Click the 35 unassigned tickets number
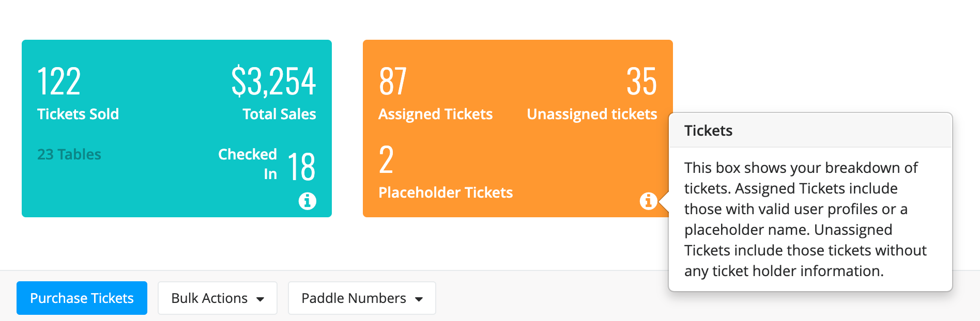 (x=641, y=82)
